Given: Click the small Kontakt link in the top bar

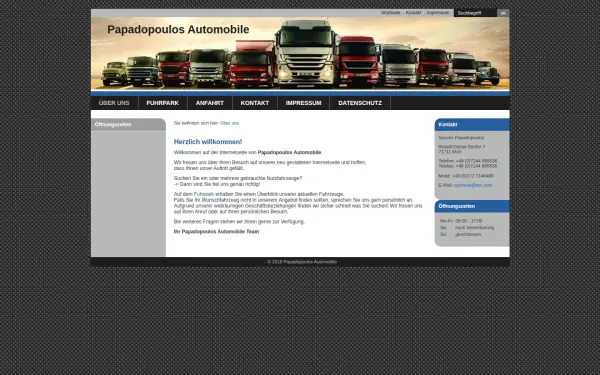Looking at the screenshot, I should click(413, 13).
